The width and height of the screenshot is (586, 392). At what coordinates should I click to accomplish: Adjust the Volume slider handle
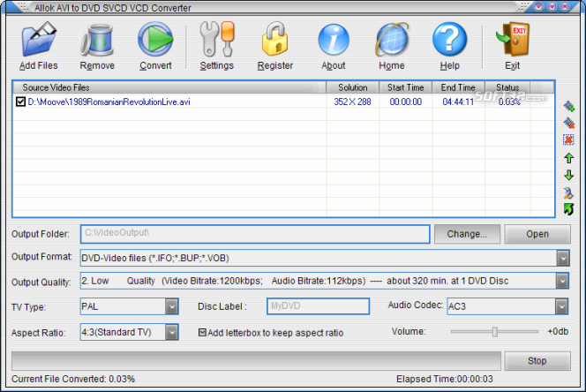point(495,331)
